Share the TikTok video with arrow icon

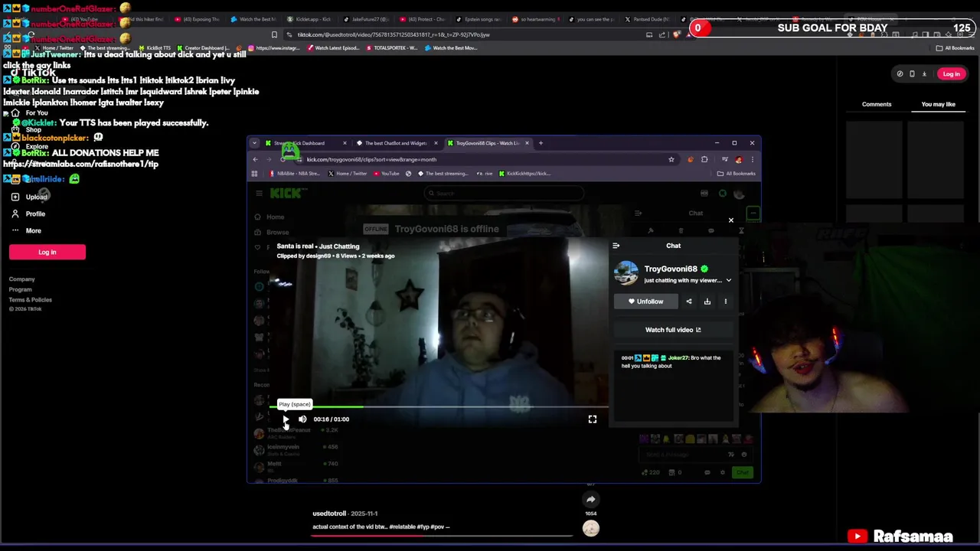click(x=590, y=500)
